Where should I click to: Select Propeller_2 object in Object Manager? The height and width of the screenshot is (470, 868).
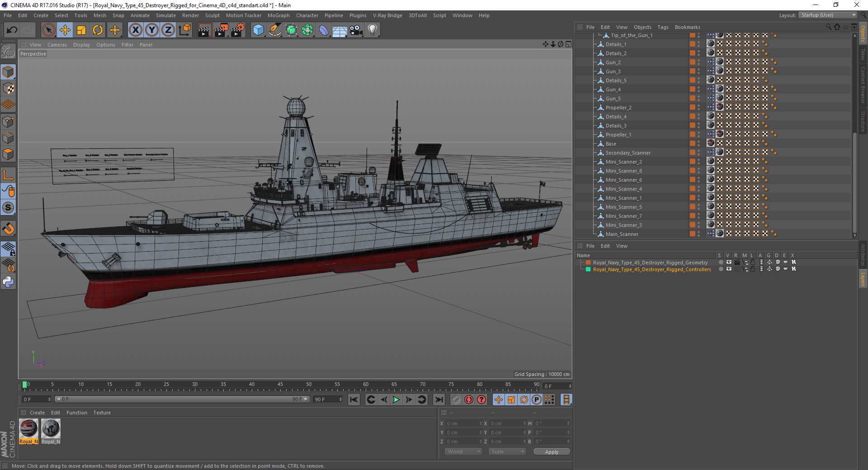618,108
